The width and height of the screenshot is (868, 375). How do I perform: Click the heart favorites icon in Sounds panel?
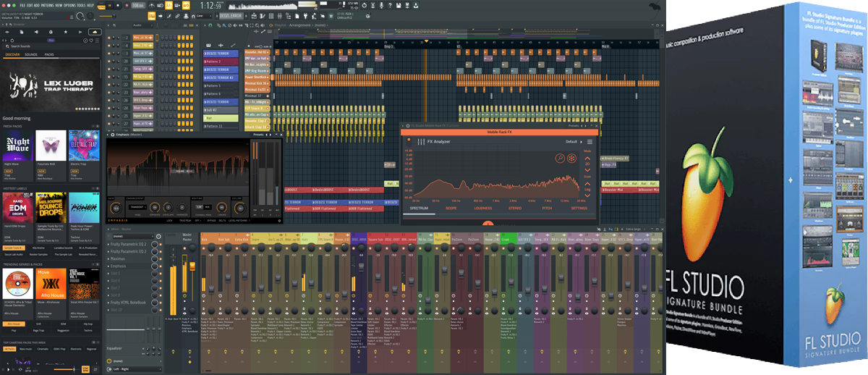point(91,41)
